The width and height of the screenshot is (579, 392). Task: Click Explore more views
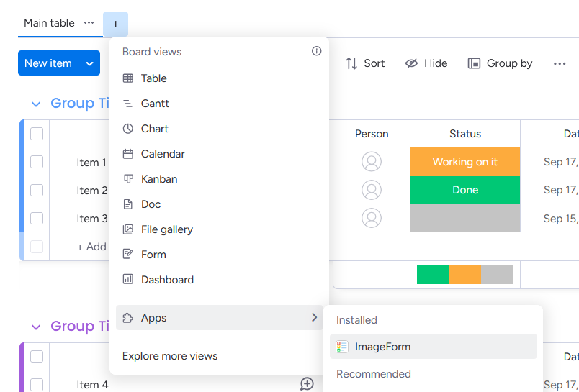(x=170, y=356)
